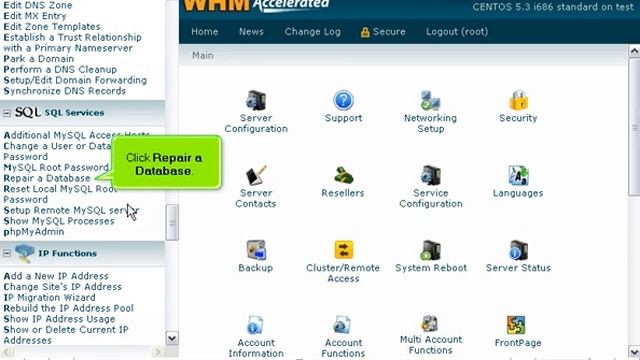This screenshot has width=640, height=360.
Task: Click main panel scroll down arrow
Action: click(634, 352)
